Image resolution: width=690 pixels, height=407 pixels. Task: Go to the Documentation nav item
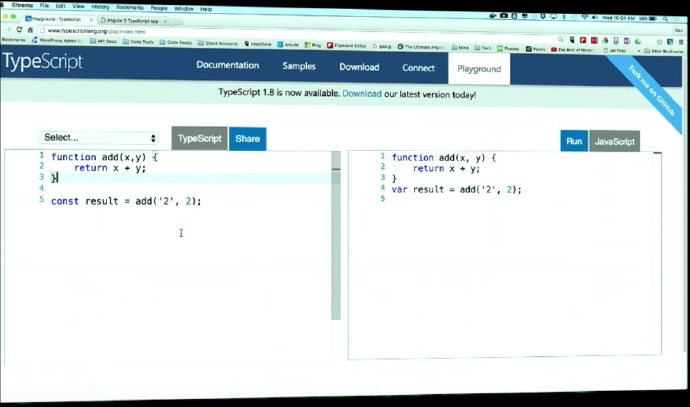pos(228,65)
